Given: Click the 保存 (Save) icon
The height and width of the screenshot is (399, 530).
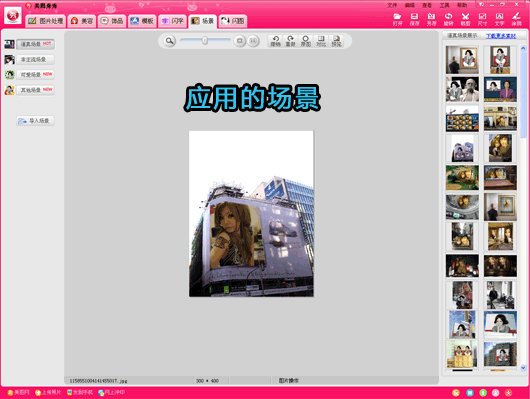Looking at the screenshot, I should pos(414,19).
